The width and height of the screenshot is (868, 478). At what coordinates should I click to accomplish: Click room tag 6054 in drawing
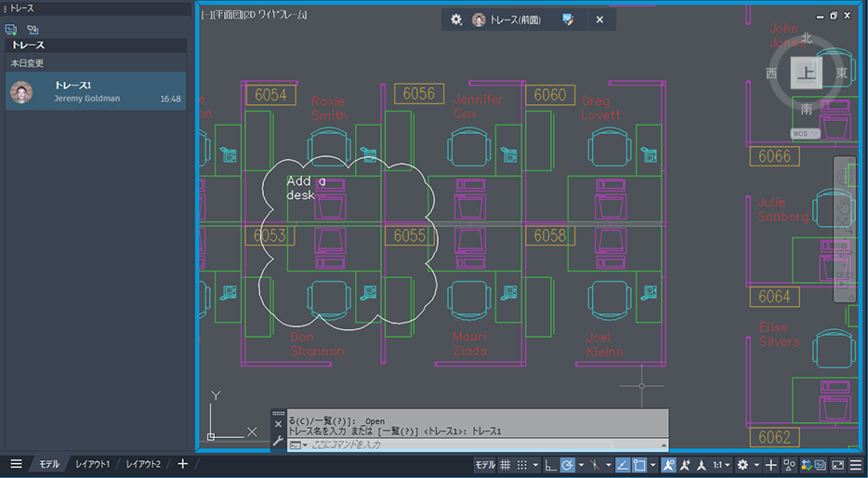coord(270,95)
